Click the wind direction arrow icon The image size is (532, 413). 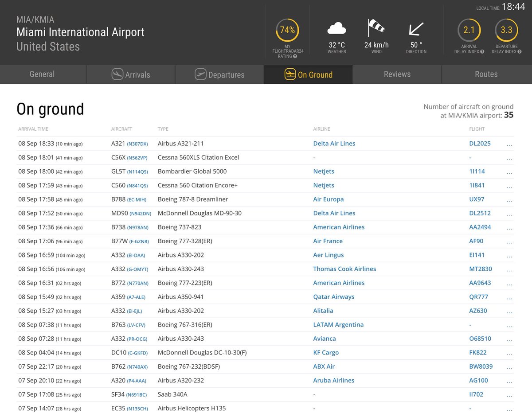coord(416,29)
